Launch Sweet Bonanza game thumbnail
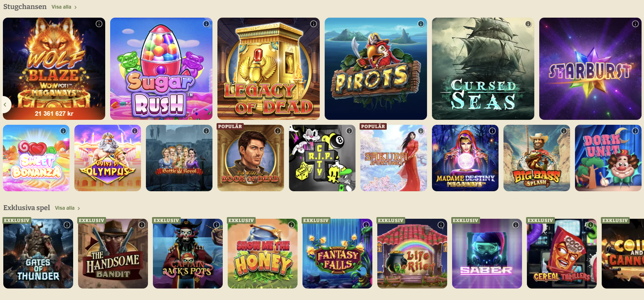 click(36, 158)
